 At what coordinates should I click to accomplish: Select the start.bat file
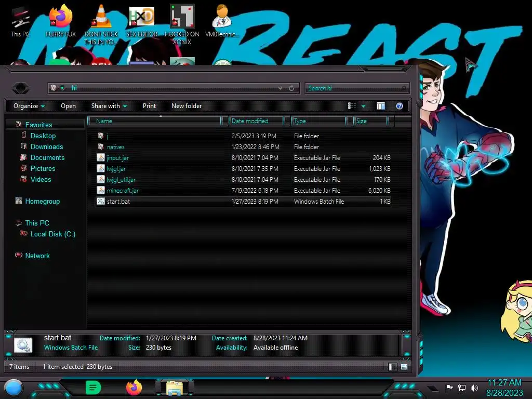tap(243, 201)
